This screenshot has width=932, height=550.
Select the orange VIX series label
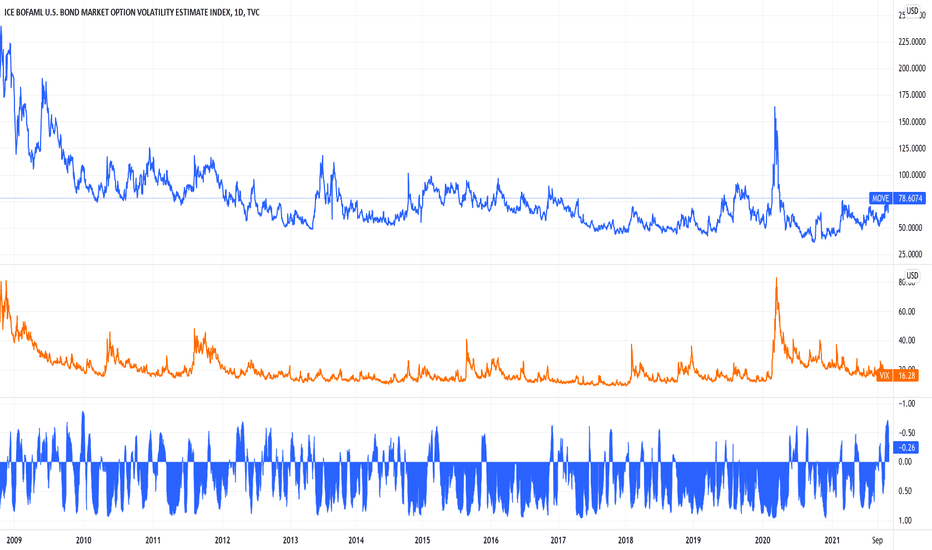click(x=884, y=375)
